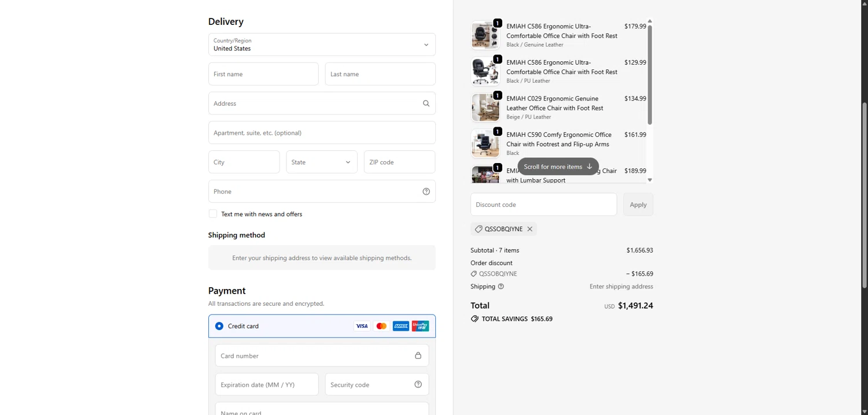Viewport: 868px width, 415px height.
Task: Select the Credit card radio button
Action: point(219,326)
